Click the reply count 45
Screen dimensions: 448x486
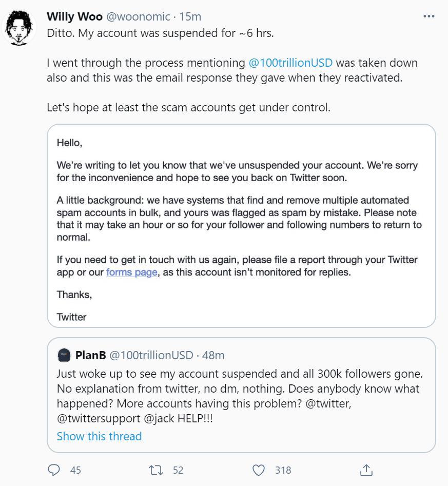point(75,470)
